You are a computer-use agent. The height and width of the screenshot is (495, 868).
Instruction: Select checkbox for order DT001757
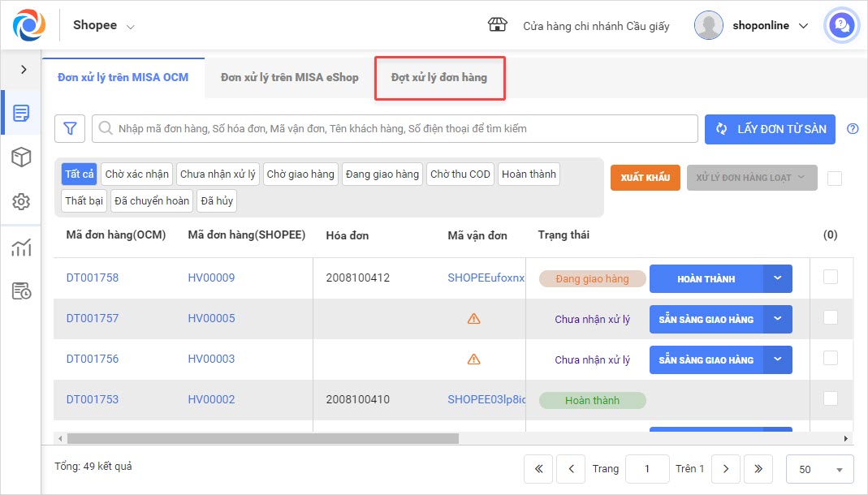pos(831,317)
